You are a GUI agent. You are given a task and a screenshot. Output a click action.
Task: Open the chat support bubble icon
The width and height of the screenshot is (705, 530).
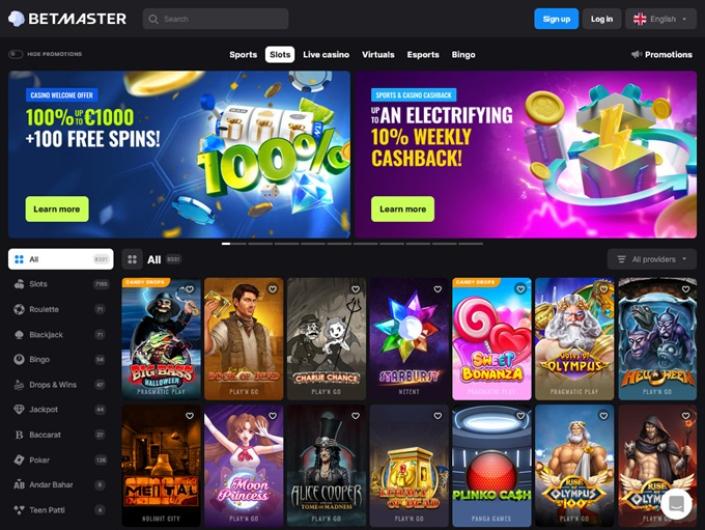point(676,503)
